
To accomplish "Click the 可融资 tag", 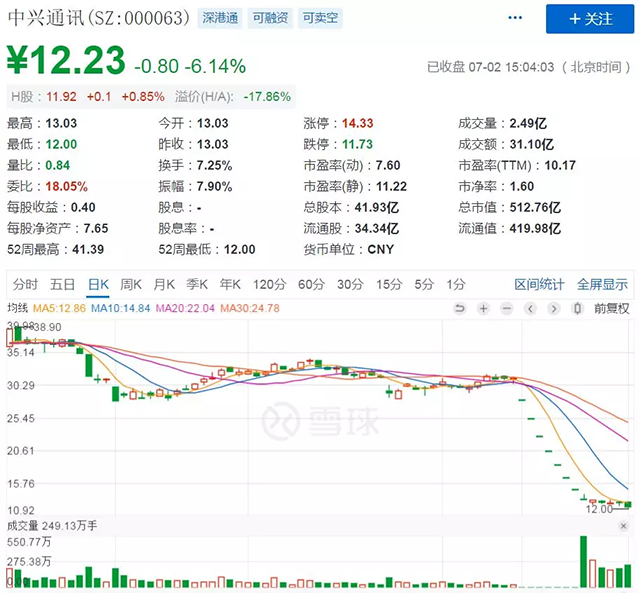I will pyautogui.click(x=270, y=18).
